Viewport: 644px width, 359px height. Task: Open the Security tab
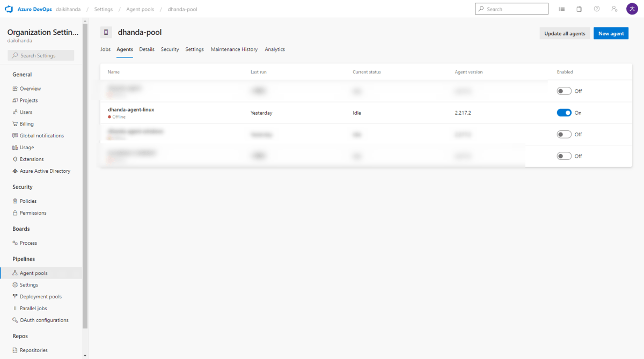(170, 49)
